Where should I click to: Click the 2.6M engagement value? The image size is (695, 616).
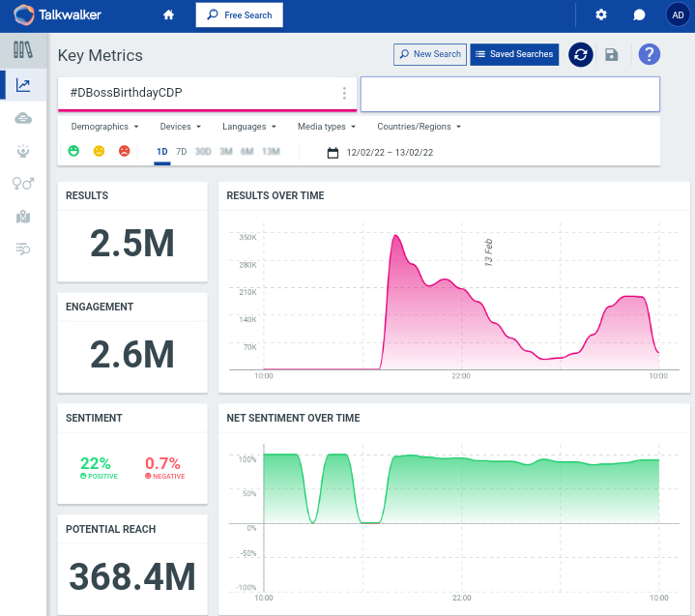[132, 354]
